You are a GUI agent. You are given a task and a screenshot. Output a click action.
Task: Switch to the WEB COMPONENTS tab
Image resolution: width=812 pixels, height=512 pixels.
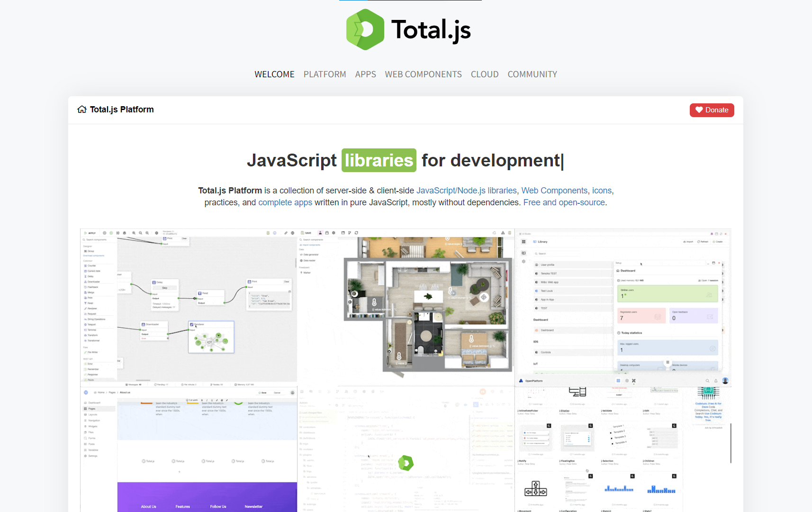(423, 74)
